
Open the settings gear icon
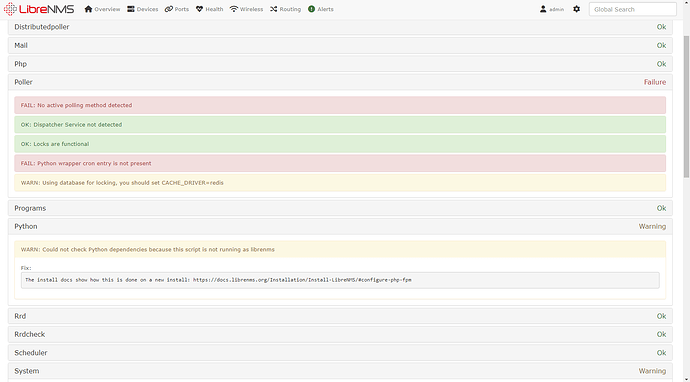point(576,9)
